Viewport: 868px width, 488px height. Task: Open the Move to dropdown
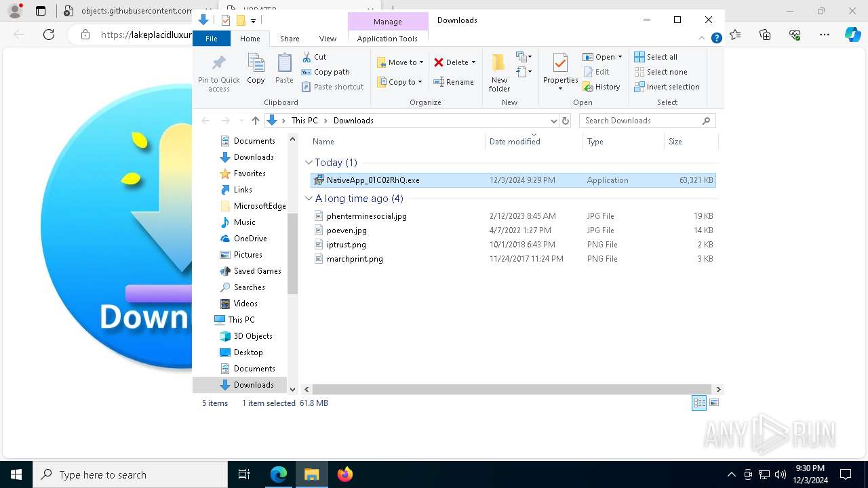coord(400,62)
